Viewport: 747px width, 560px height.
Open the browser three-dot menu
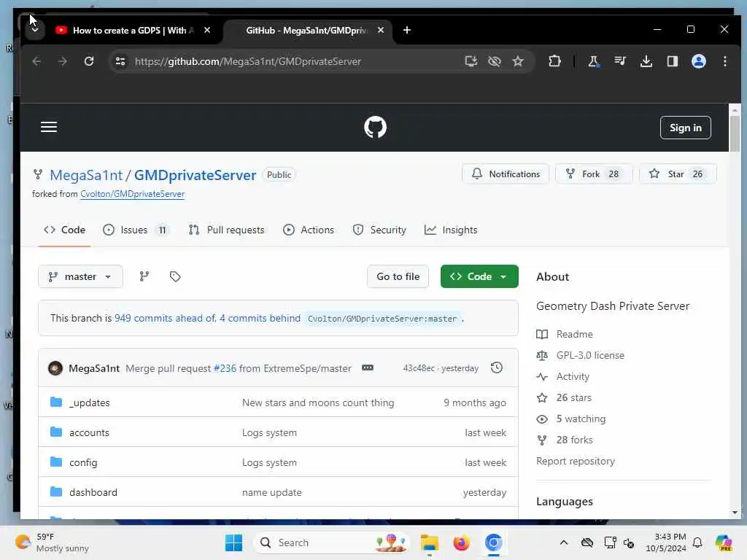(x=724, y=61)
